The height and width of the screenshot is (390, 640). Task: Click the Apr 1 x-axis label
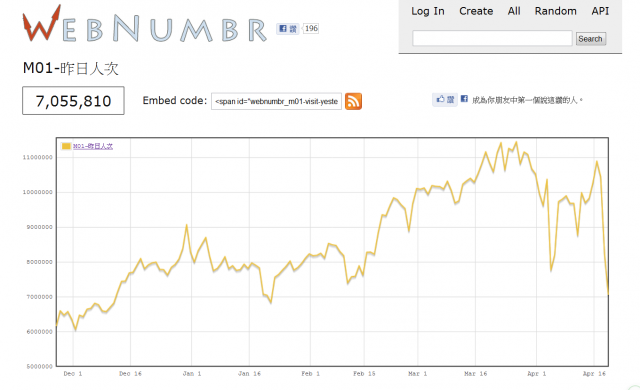pyautogui.click(x=536, y=374)
